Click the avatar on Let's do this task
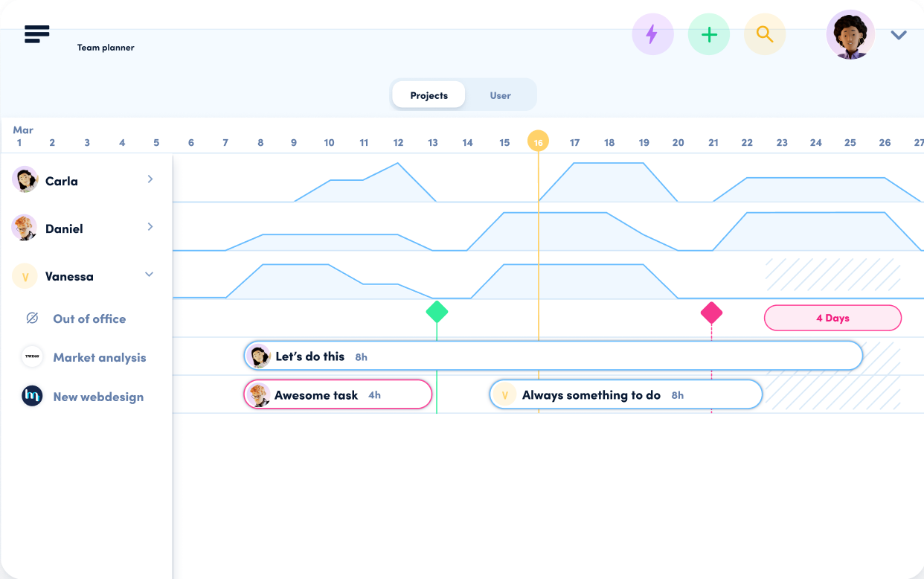 click(x=259, y=356)
